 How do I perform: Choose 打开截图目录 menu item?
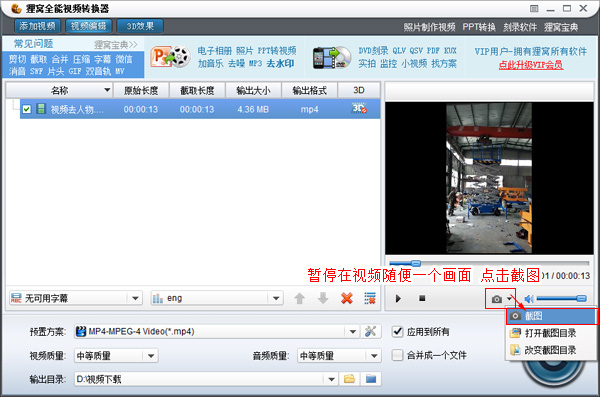551,333
